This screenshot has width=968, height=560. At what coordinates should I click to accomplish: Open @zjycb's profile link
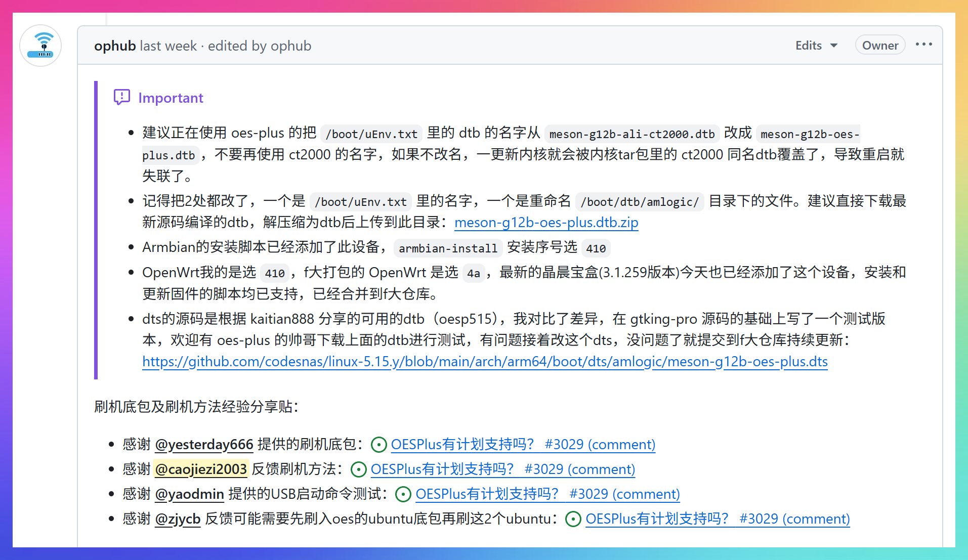[177, 519]
